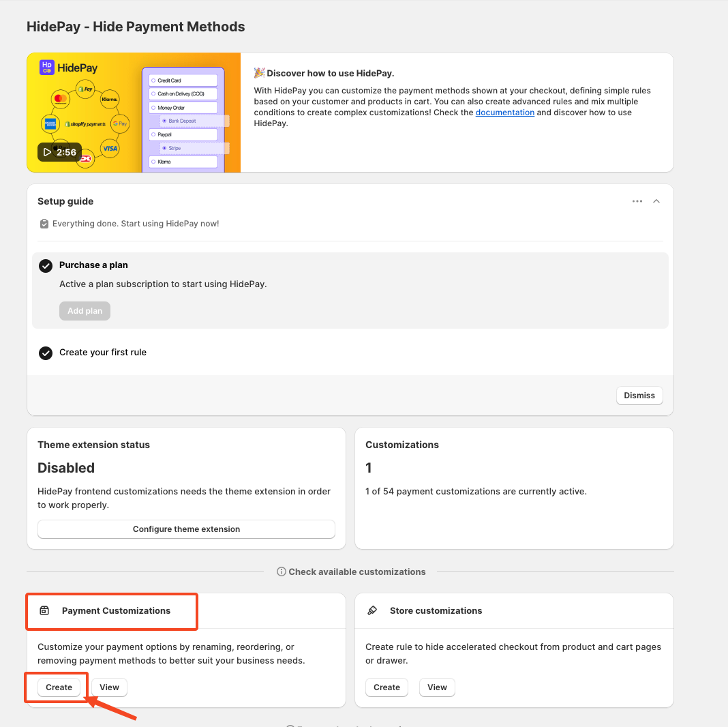Expand the Create your first rule step

coord(103,352)
